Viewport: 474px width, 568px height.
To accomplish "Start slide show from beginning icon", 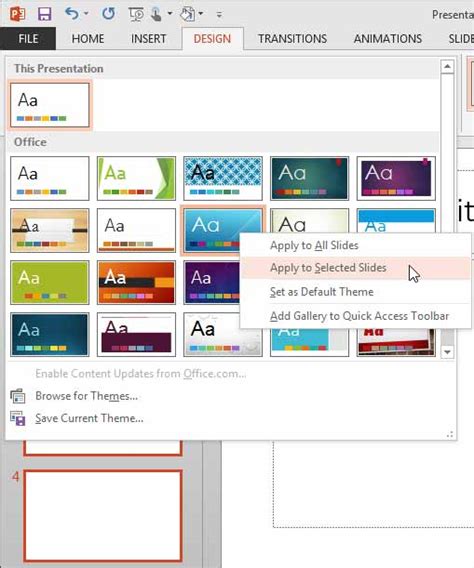I will tap(136, 14).
